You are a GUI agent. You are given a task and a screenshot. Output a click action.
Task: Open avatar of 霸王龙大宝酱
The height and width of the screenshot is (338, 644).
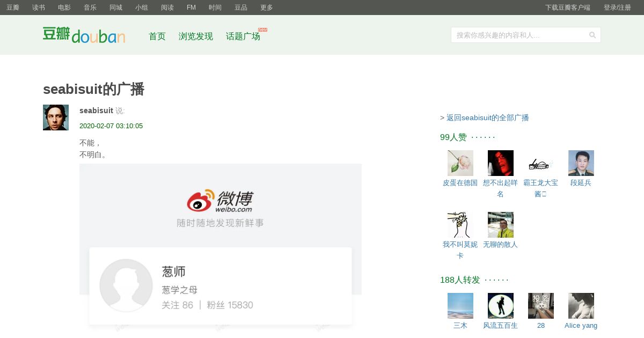(541, 163)
